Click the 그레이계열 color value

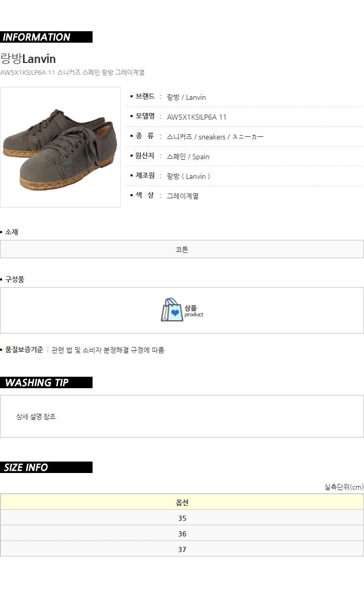click(183, 196)
